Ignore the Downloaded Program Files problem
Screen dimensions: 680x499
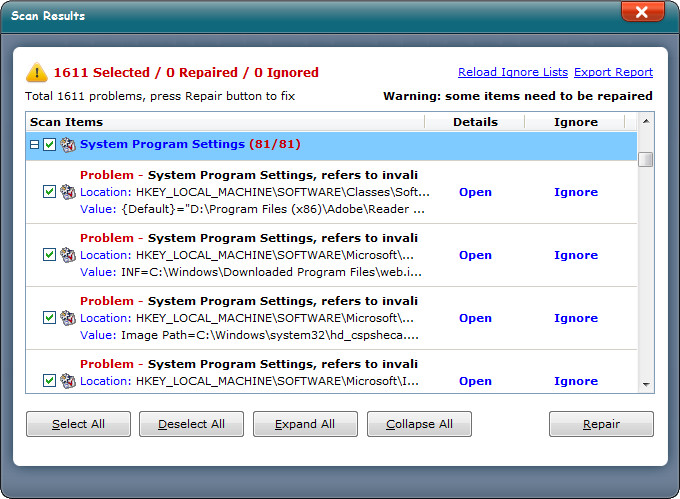[x=576, y=255]
